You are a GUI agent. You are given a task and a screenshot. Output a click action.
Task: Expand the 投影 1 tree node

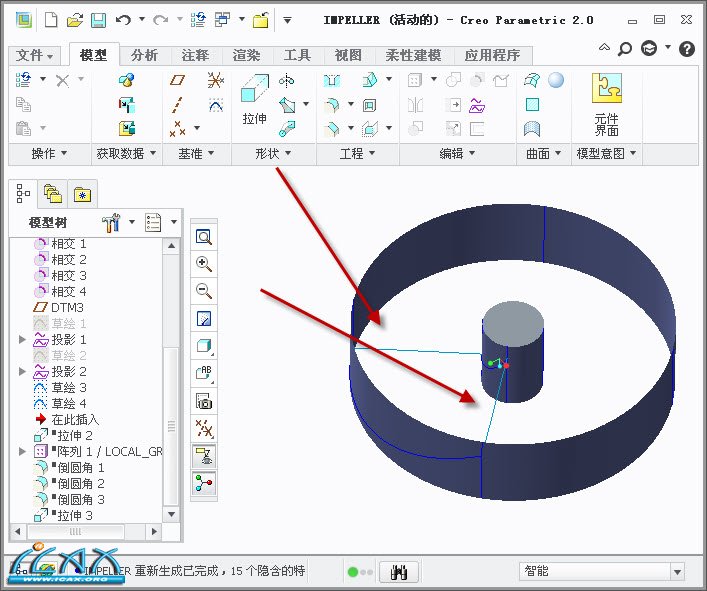click(22, 340)
